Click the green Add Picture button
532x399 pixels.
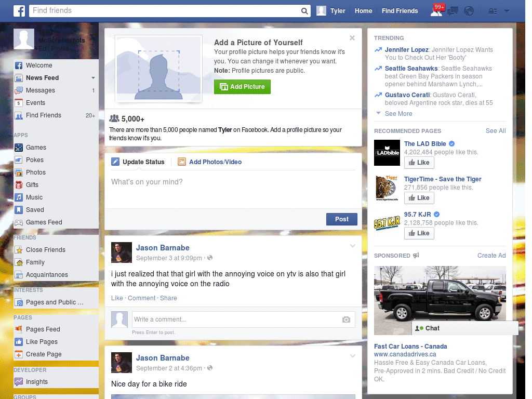pos(242,87)
